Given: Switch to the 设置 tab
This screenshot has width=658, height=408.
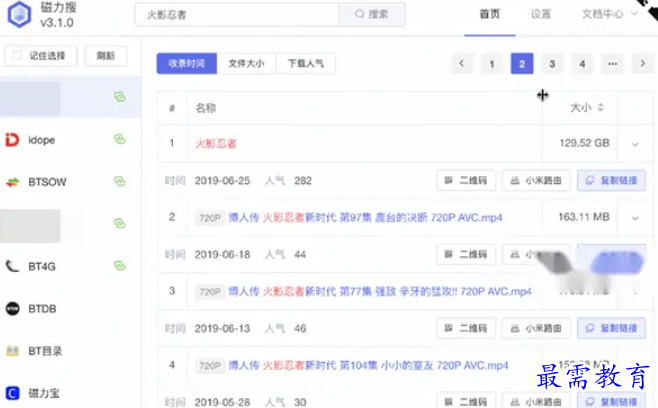Looking at the screenshot, I should click(x=540, y=14).
